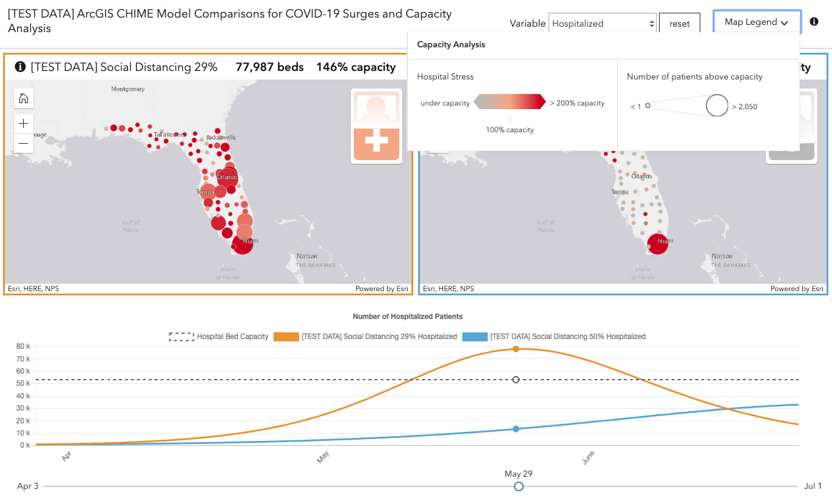Click the hospital bed capacity widget icon
The height and width of the screenshot is (504, 832).
tap(375, 127)
